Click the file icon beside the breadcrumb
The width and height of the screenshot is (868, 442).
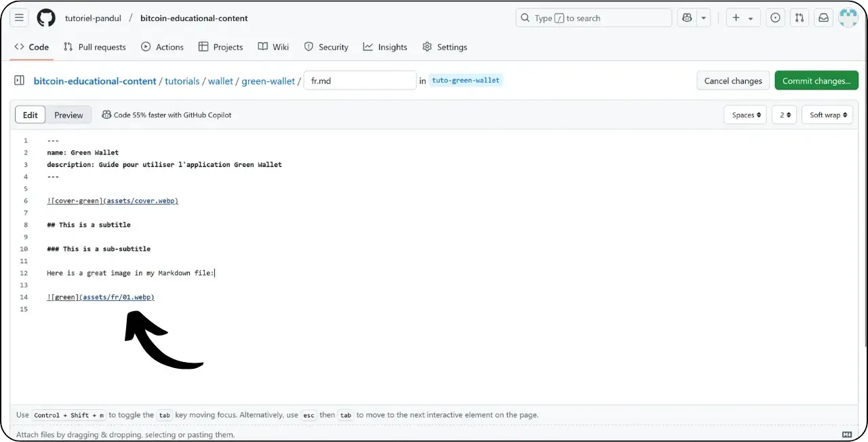click(x=20, y=80)
